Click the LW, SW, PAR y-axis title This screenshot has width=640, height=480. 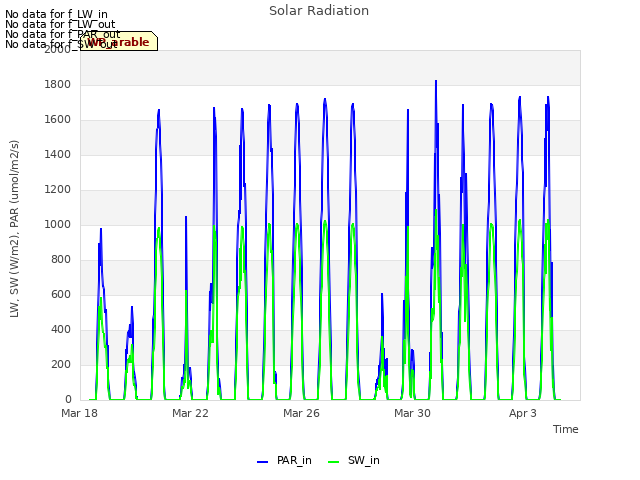pos(14,229)
